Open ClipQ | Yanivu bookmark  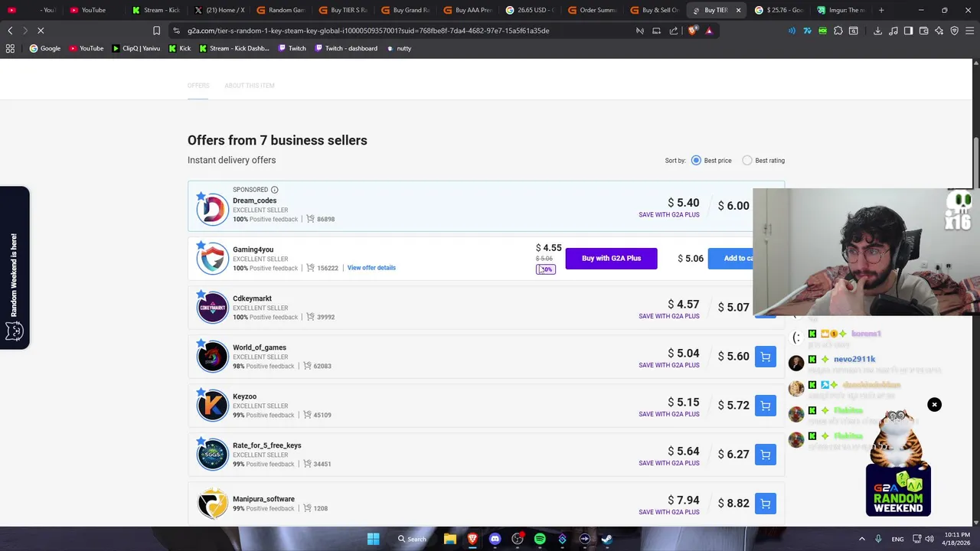tap(136, 48)
